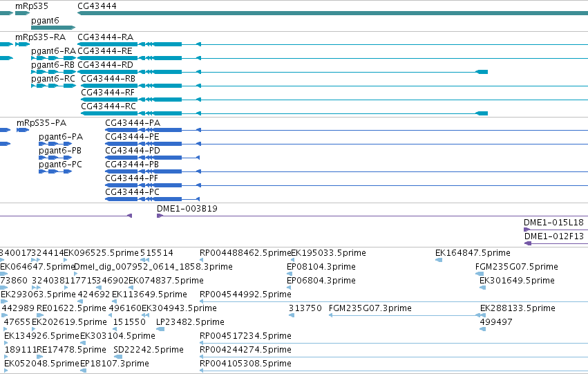
Task: Click the mRpS35-PA protein label
Action: point(41,123)
